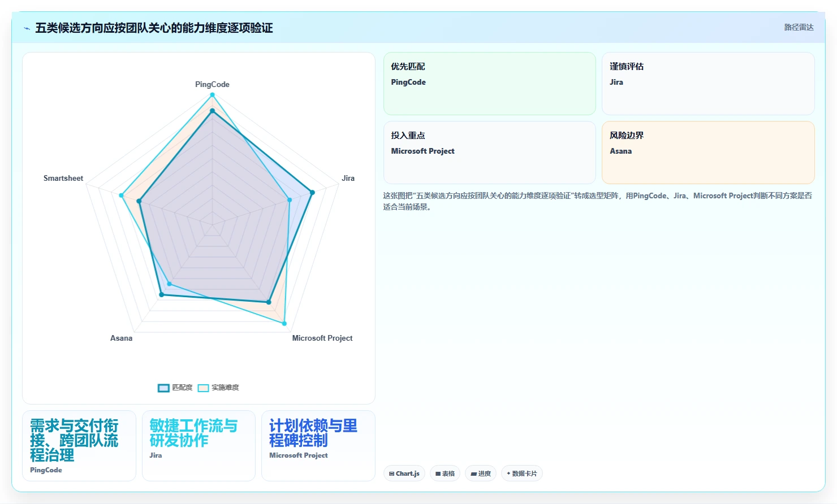Click the 匹配度 data point at Microsoft Project
837x504 pixels.
click(269, 302)
